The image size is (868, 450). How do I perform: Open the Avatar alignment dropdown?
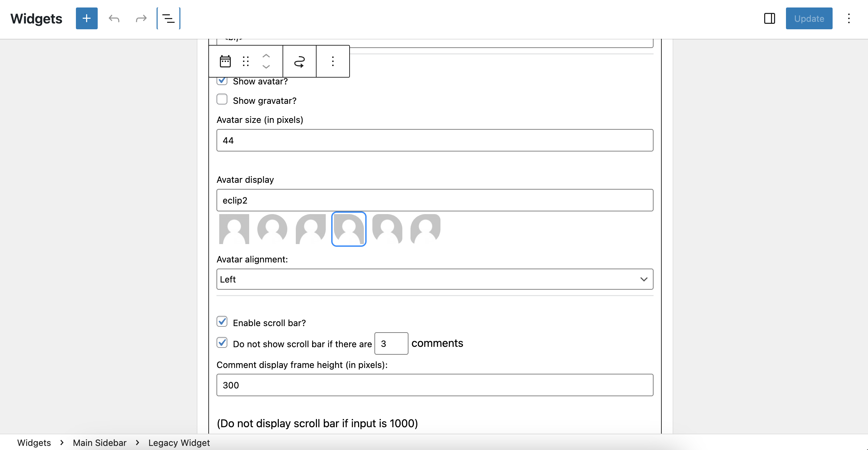pos(435,279)
